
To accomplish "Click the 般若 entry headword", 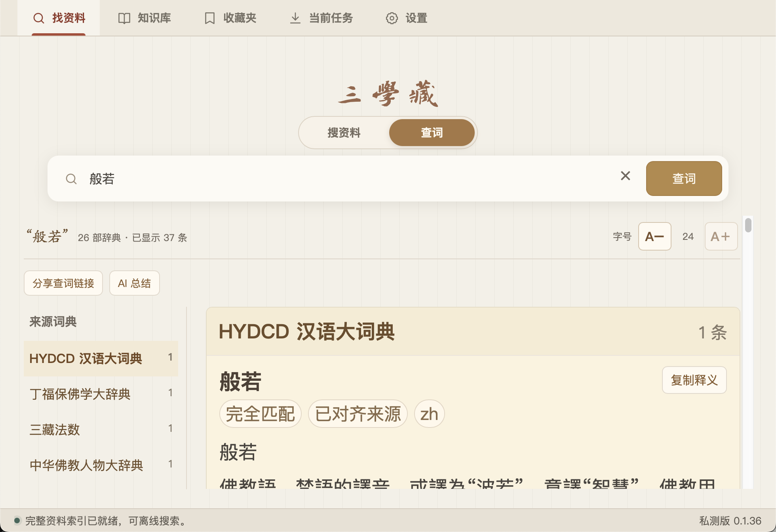I will point(240,382).
